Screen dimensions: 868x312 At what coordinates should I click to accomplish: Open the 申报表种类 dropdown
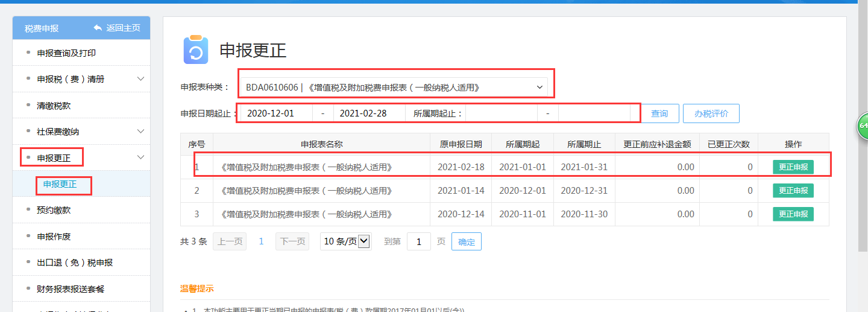click(x=394, y=88)
